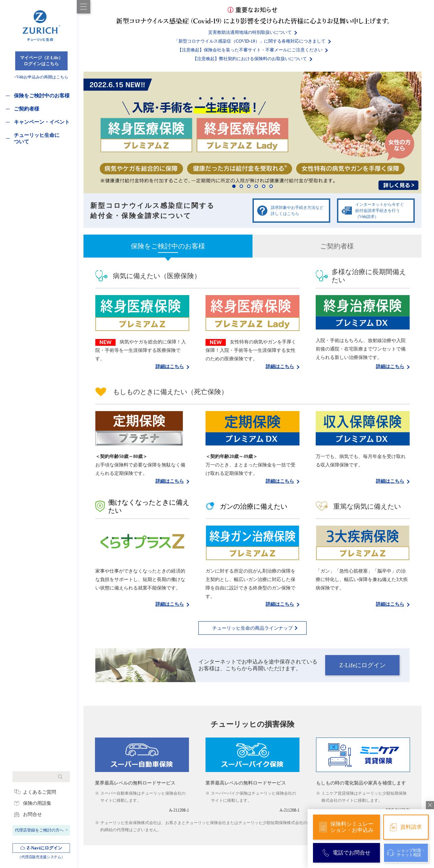The height and width of the screenshot is (868, 434).
Task: Select the second carousel dot
Action: coord(241,186)
